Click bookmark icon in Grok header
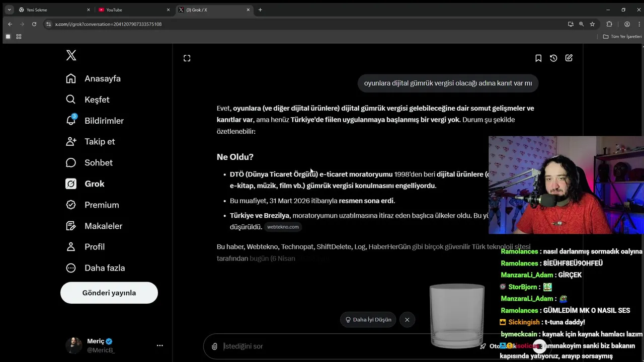Viewport: 644px width, 362px height. click(x=538, y=58)
